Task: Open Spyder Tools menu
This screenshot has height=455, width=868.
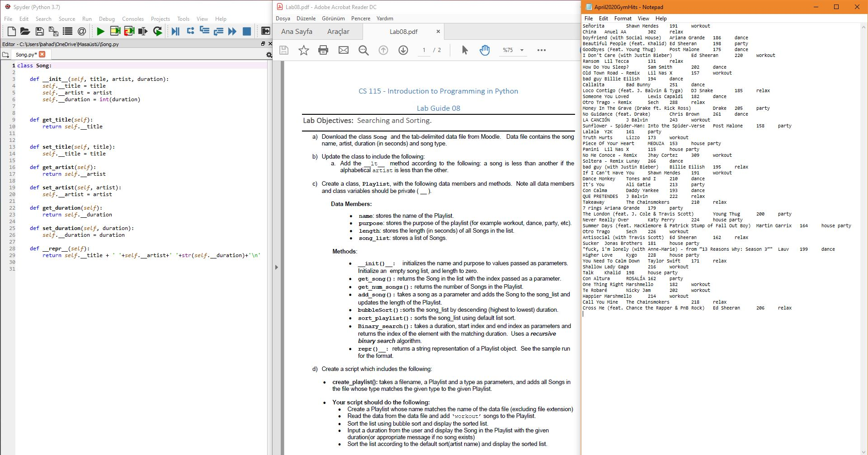Action: point(183,19)
